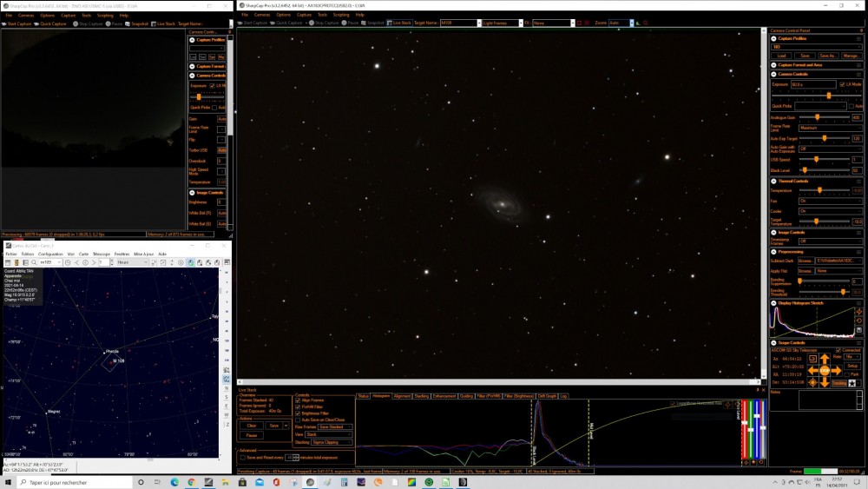Click the Pause button in Live Stack Actions
868x489 pixels.
[252, 435]
